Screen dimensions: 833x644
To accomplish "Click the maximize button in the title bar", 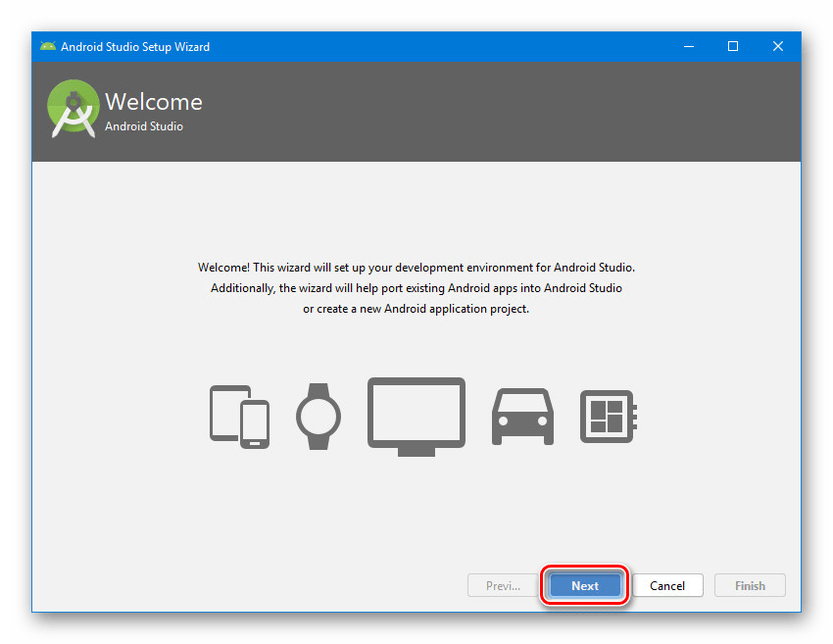I will point(733,46).
